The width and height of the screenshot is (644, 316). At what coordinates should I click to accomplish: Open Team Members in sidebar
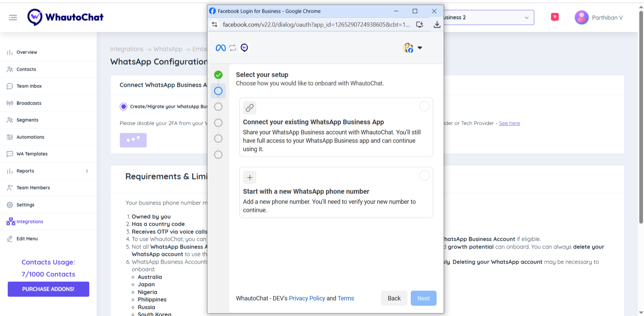[33, 188]
